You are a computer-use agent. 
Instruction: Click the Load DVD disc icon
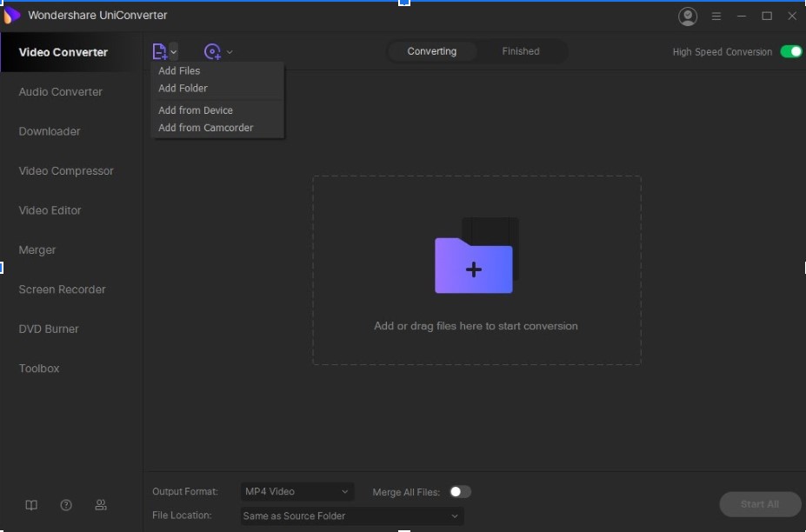(212, 51)
